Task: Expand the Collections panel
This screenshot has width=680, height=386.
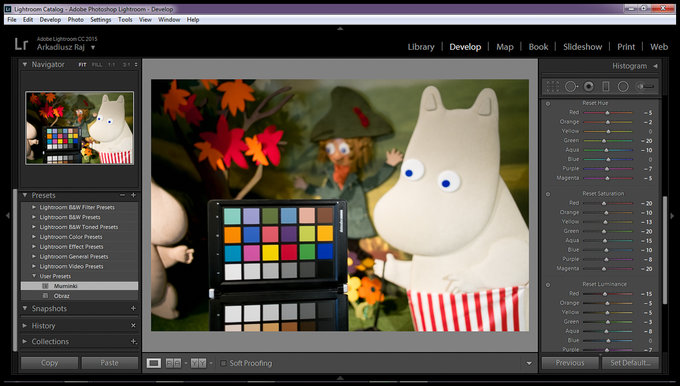Action: tap(25, 341)
